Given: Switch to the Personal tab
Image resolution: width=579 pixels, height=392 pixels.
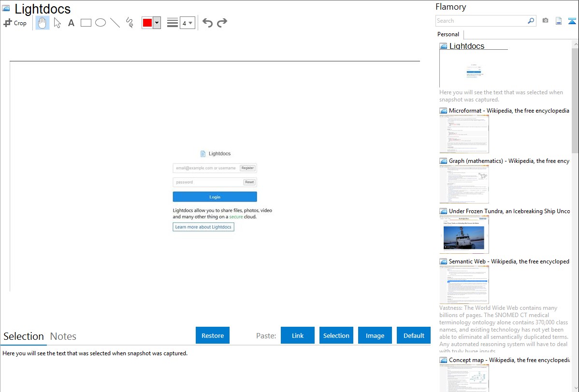Looking at the screenshot, I should click(x=449, y=34).
